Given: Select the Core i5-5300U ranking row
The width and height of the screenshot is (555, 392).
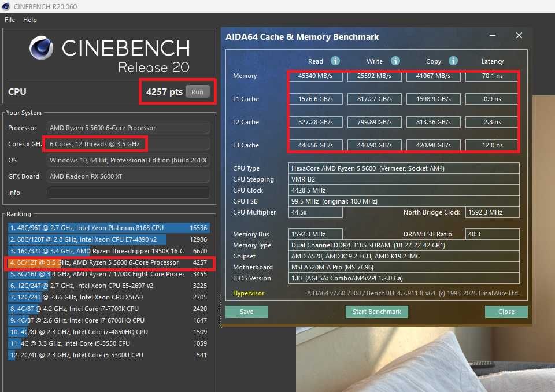Looking at the screenshot, I should 109,355.
